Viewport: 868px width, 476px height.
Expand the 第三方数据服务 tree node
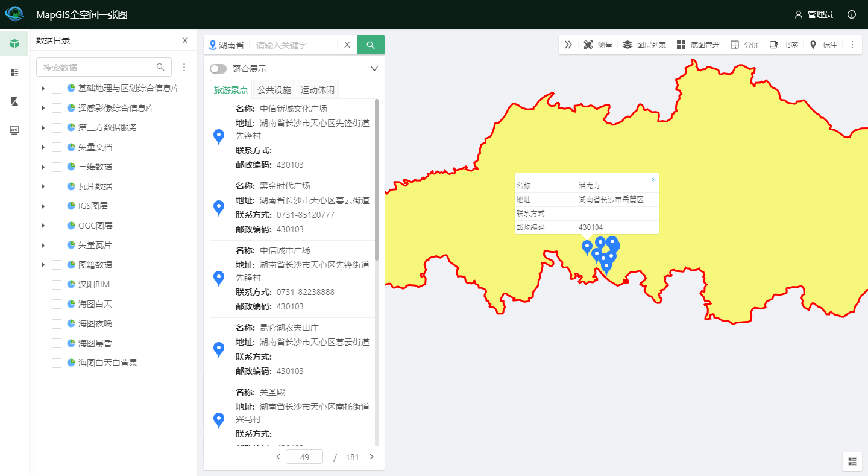[43, 128]
